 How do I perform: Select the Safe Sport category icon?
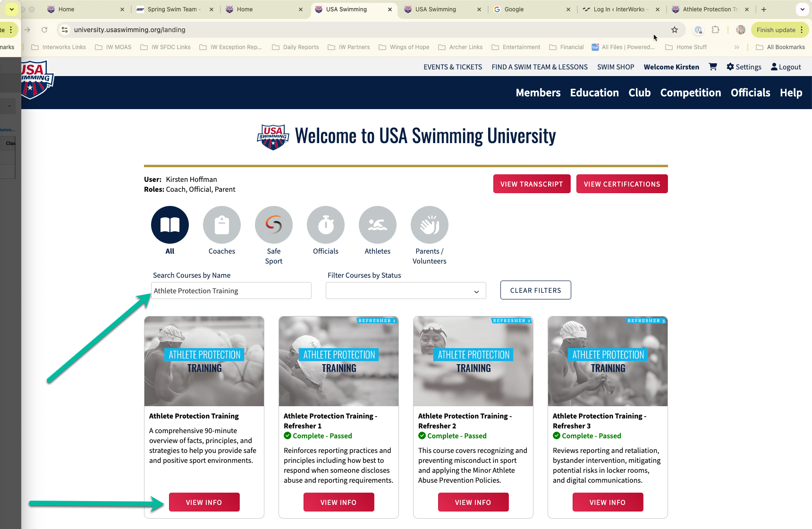pyautogui.click(x=273, y=225)
